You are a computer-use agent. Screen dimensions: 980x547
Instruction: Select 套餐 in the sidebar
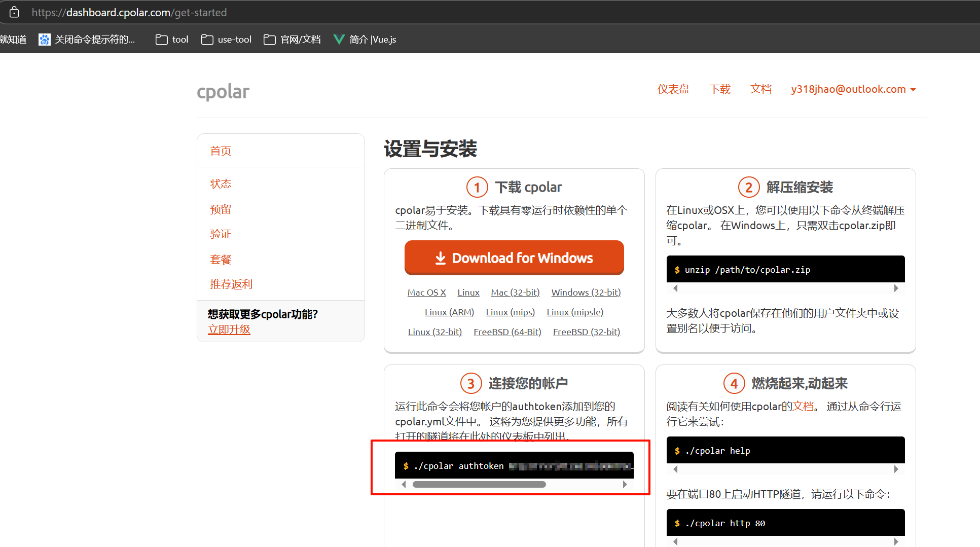(x=221, y=260)
